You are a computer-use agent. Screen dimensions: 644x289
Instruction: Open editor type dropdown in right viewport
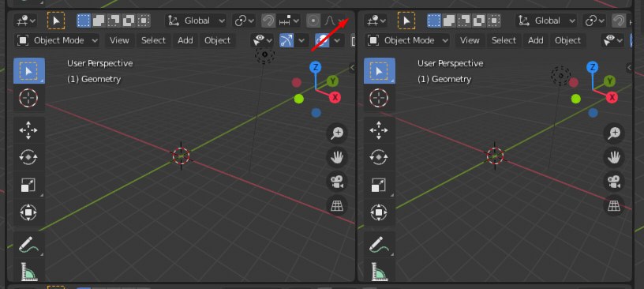tap(376, 21)
